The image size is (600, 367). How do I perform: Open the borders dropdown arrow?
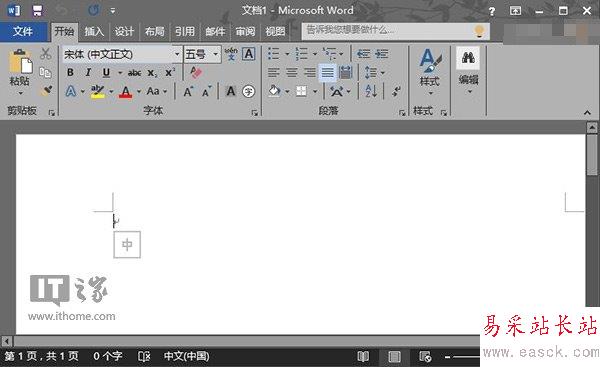tap(315, 91)
